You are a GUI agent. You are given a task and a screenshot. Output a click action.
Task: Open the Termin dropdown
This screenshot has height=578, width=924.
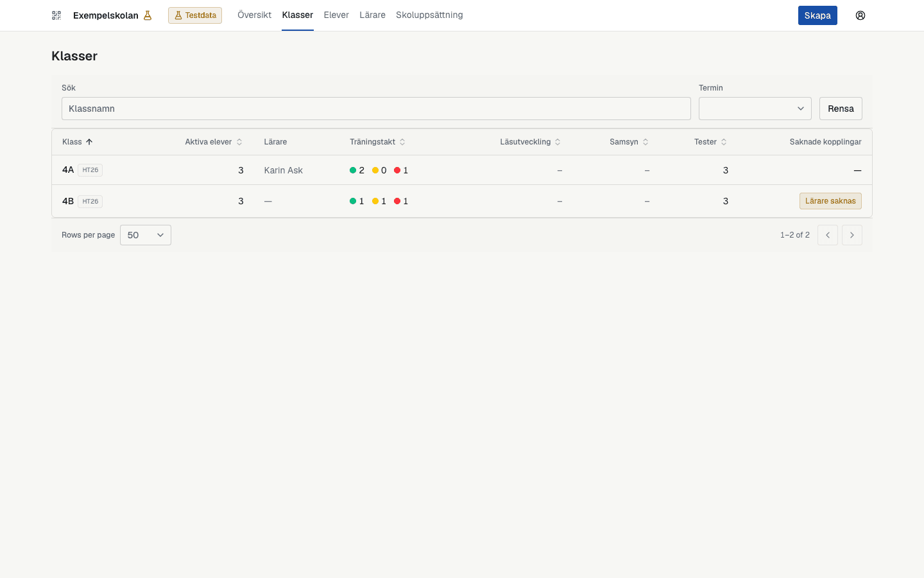[755, 109]
